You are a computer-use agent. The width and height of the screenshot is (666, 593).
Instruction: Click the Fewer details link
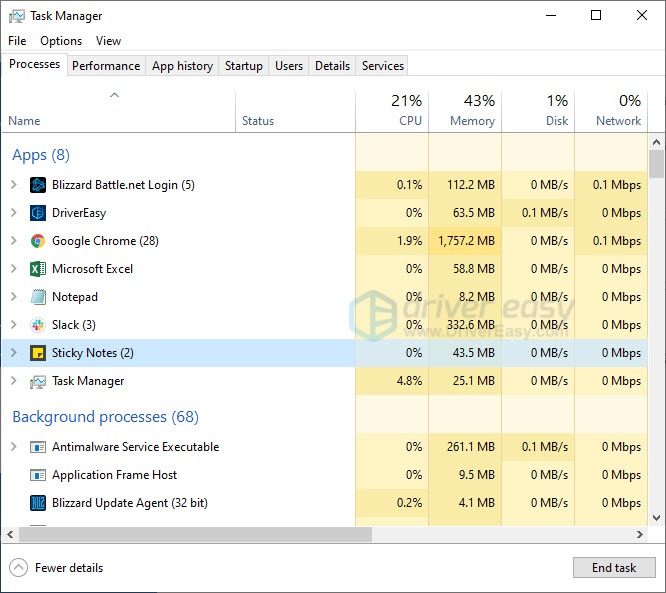click(x=69, y=568)
